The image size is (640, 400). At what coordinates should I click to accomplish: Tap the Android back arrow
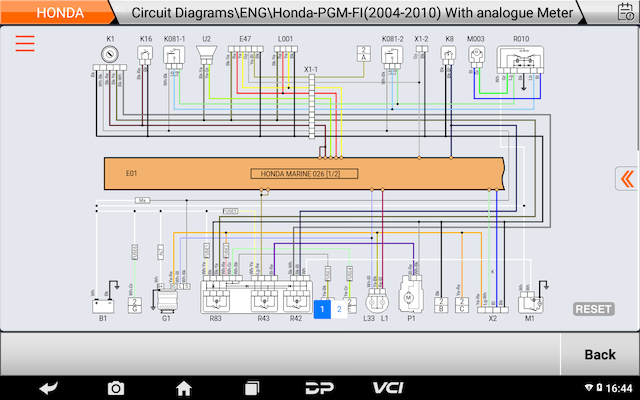point(49,388)
